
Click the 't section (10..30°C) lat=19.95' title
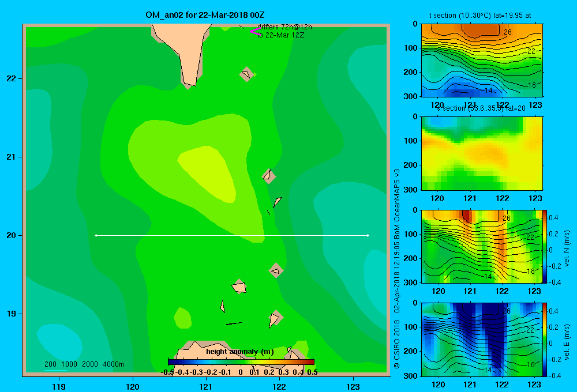pos(480,16)
